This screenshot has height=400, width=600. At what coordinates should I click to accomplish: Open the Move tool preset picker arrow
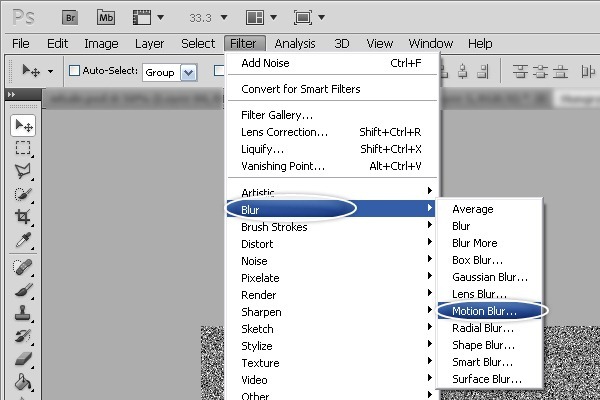pyautogui.click(x=50, y=71)
